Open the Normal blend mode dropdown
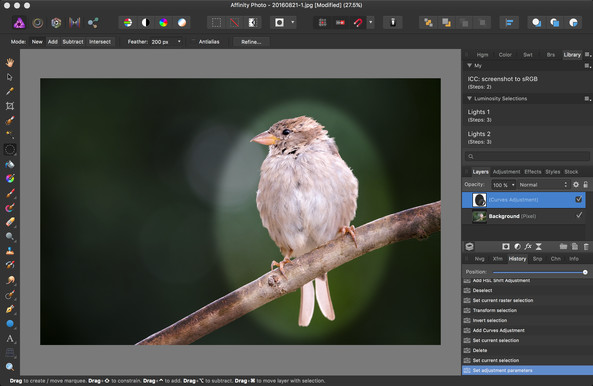This screenshot has width=593, height=386. [x=543, y=184]
